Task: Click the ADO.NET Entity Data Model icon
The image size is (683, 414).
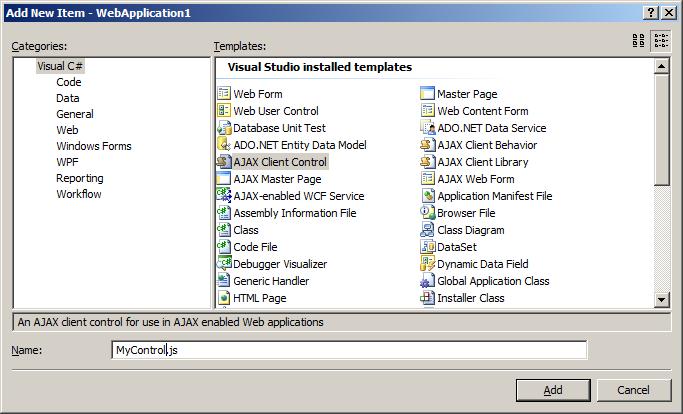Action: [x=224, y=145]
